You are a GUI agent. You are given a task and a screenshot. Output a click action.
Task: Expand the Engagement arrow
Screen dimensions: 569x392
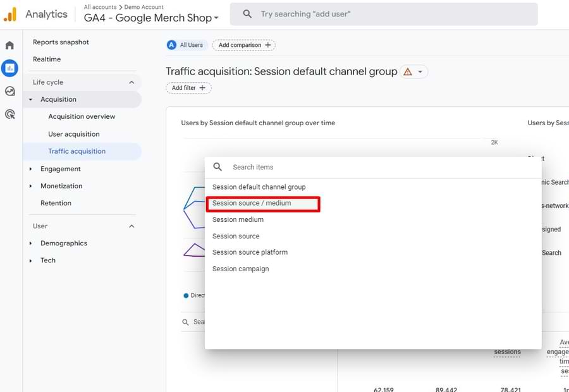pyautogui.click(x=31, y=169)
